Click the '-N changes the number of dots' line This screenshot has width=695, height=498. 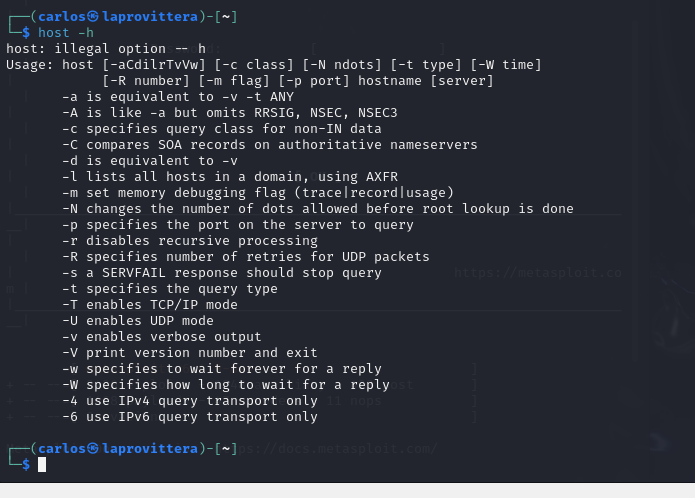pos(318,209)
